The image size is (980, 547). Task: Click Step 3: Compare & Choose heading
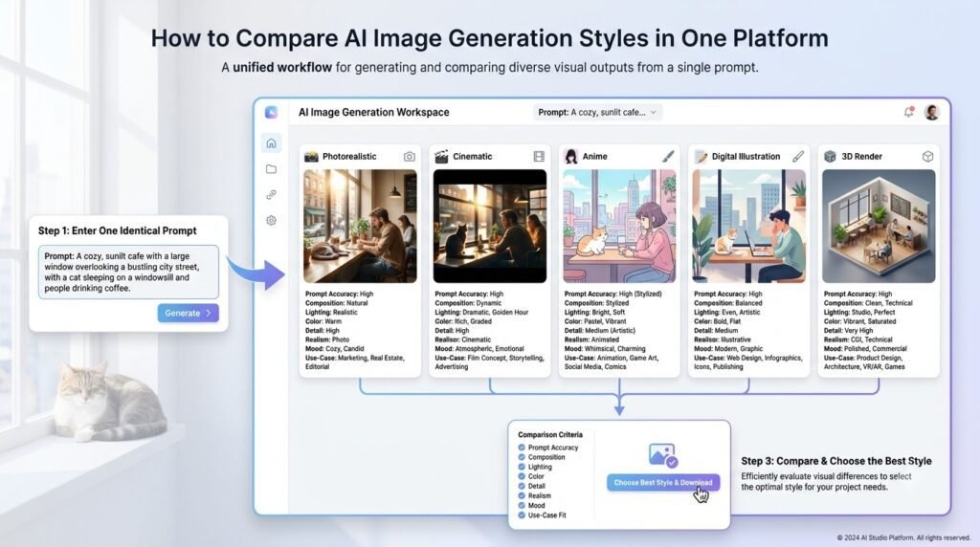coord(836,461)
